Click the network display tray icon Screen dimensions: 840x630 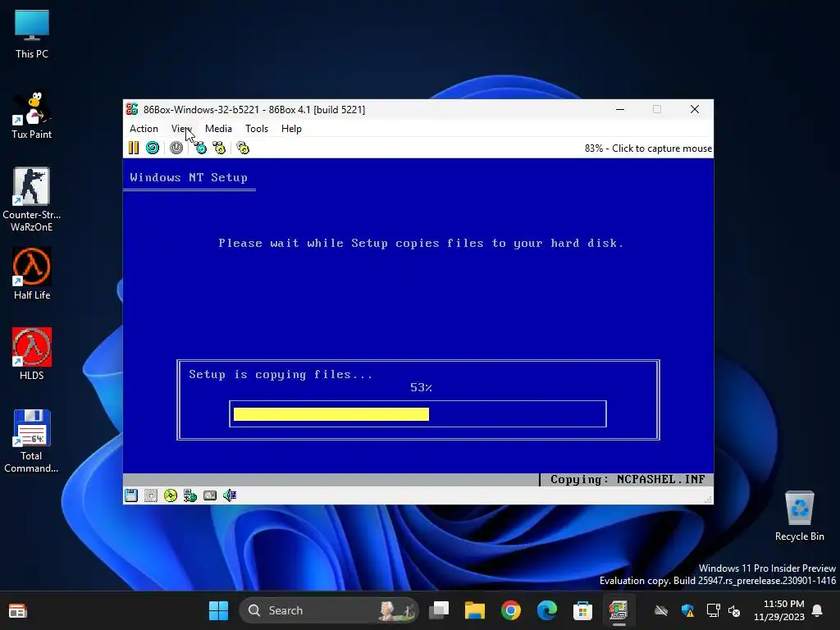[x=714, y=610]
